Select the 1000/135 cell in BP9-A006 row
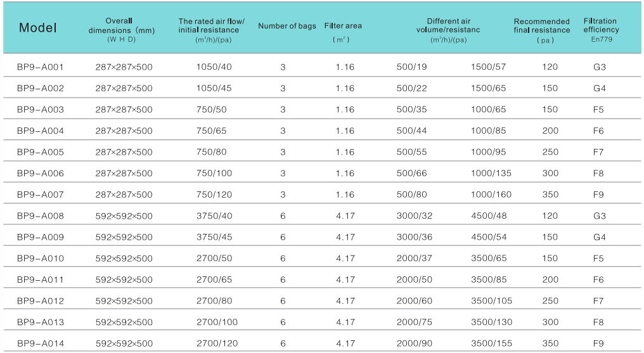Image resolution: width=644 pixels, height=353 pixels. click(x=491, y=173)
